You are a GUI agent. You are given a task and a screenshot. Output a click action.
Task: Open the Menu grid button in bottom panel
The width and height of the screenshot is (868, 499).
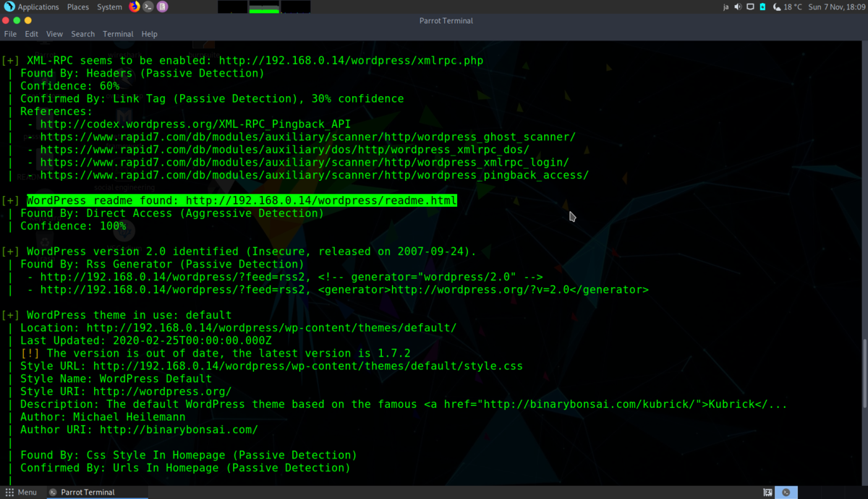[21, 492]
